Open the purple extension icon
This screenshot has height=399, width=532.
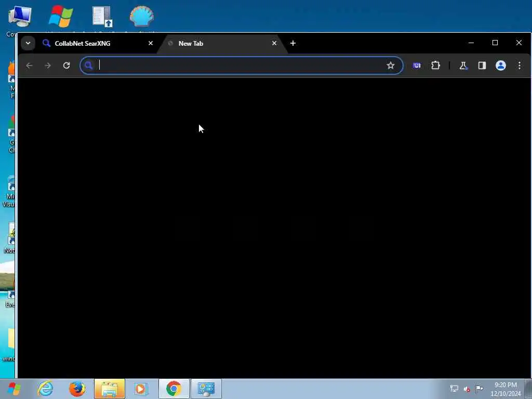(x=417, y=65)
